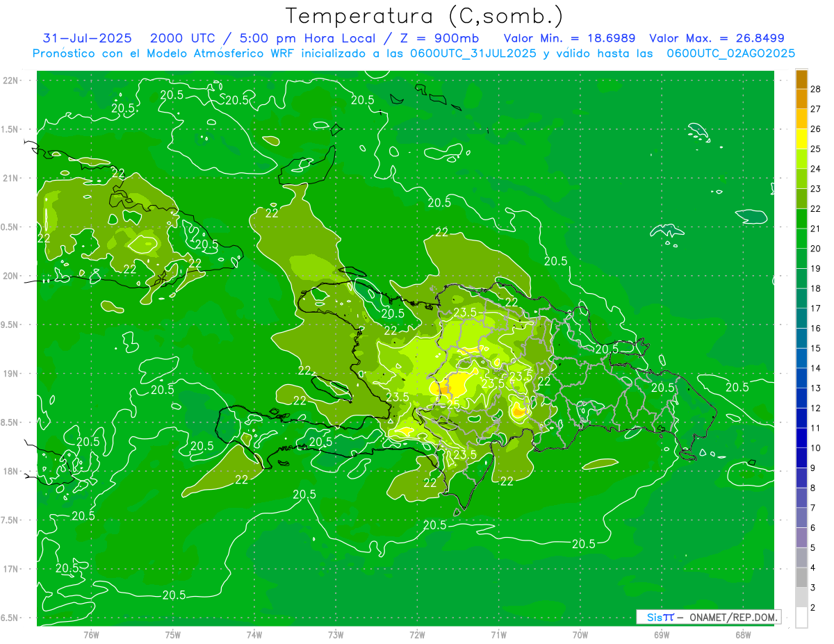
Task: Click the title 'Temperatura (C,somb.)'
Action: [x=425, y=16]
